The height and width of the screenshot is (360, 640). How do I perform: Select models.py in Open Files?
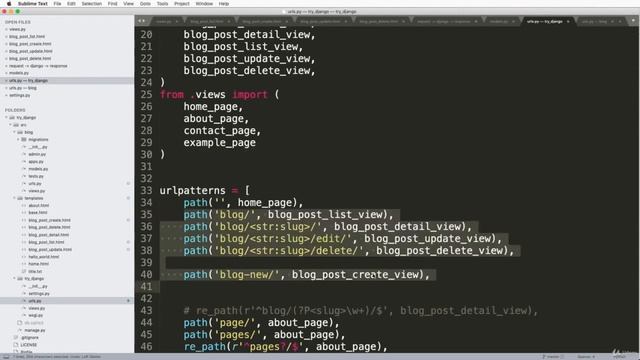click(x=19, y=73)
